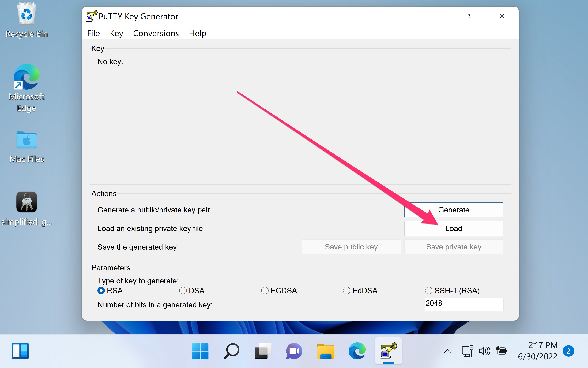The image size is (588, 368).
Task: Click the number of bits field showing 2048
Action: (464, 304)
